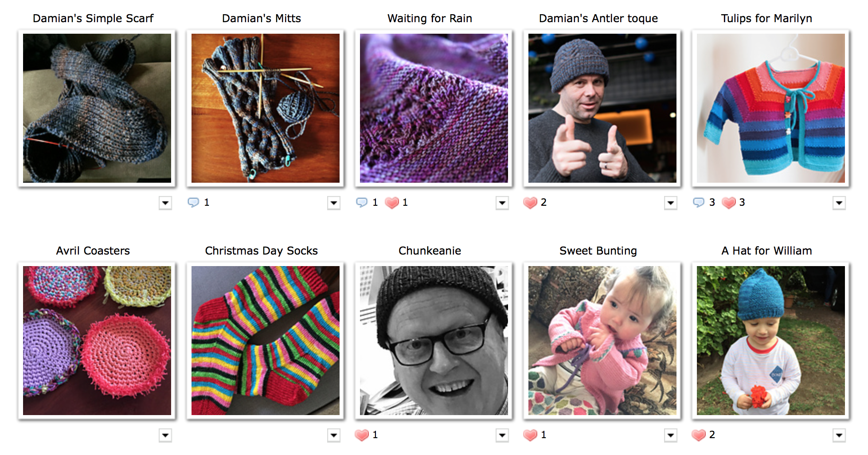Click the heart icon under Chunkeanie
Viewport: 868px width, 455px height.
point(362,435)
